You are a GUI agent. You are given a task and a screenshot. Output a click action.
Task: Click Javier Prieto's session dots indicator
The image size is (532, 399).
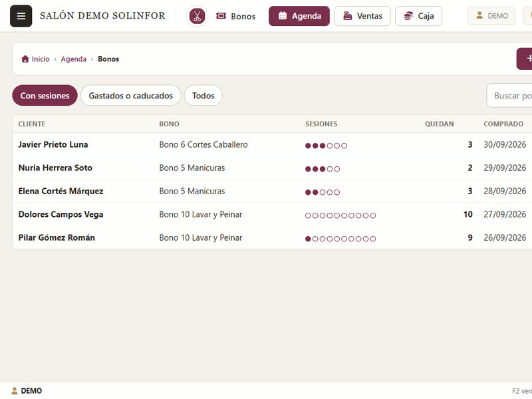click(x=326, y=146)
